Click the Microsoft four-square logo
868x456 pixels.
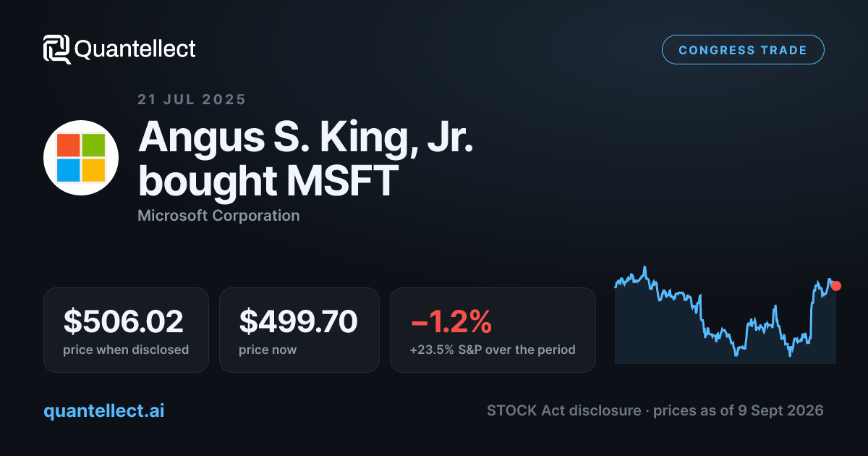[81, 158]
